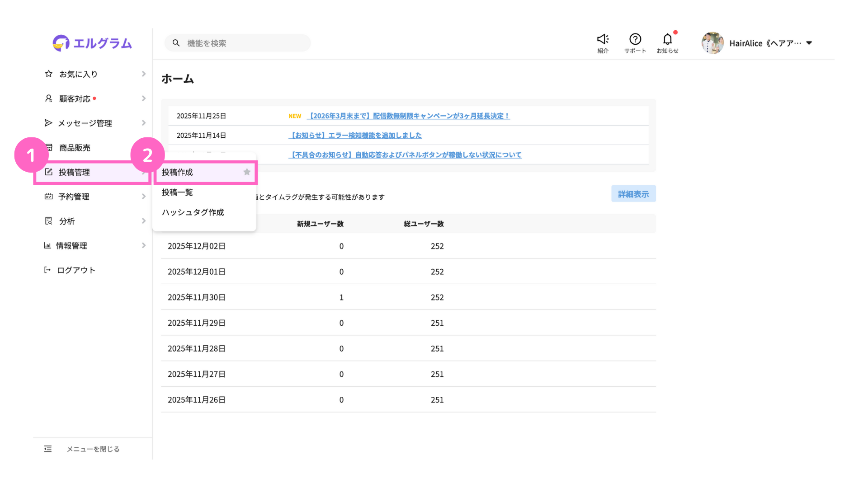This screenshot has height=488, width=868.
Task: Toggle favorite star on 投稿作成
Action: click(247, 172)
